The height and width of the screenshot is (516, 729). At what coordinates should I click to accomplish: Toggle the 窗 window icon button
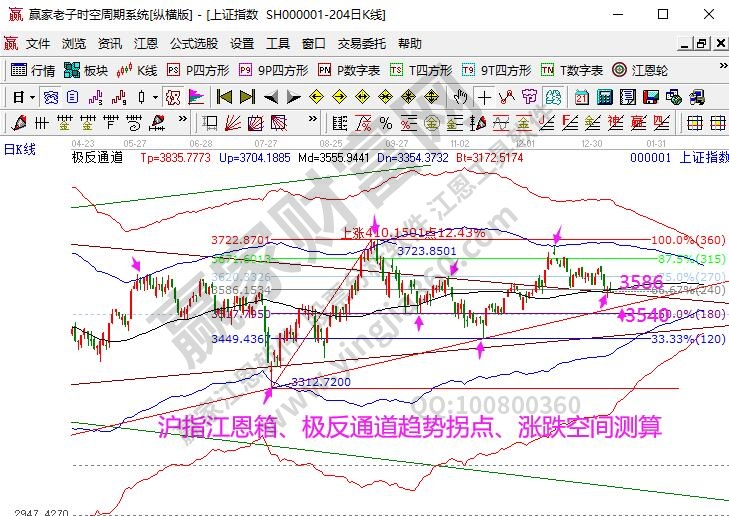pos(51,98)
